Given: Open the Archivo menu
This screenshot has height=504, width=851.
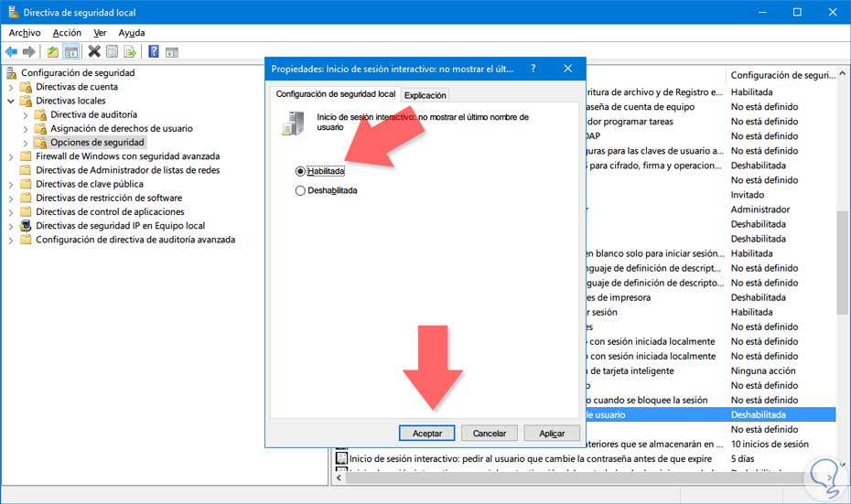Looking at the screenshot, I should click(x=25, y=33).
